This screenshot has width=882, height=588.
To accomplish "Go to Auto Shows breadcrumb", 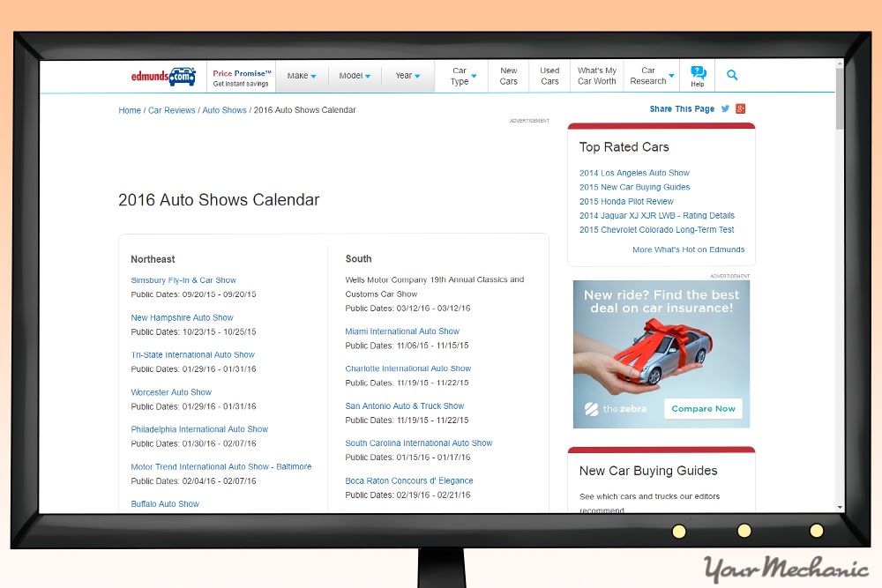I will click(224, 110).
